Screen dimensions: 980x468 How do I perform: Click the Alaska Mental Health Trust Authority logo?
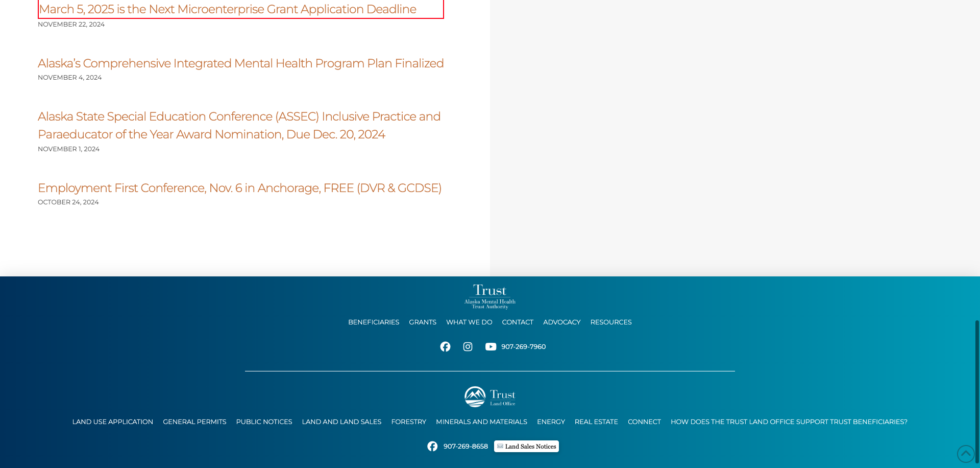[489, 297]
